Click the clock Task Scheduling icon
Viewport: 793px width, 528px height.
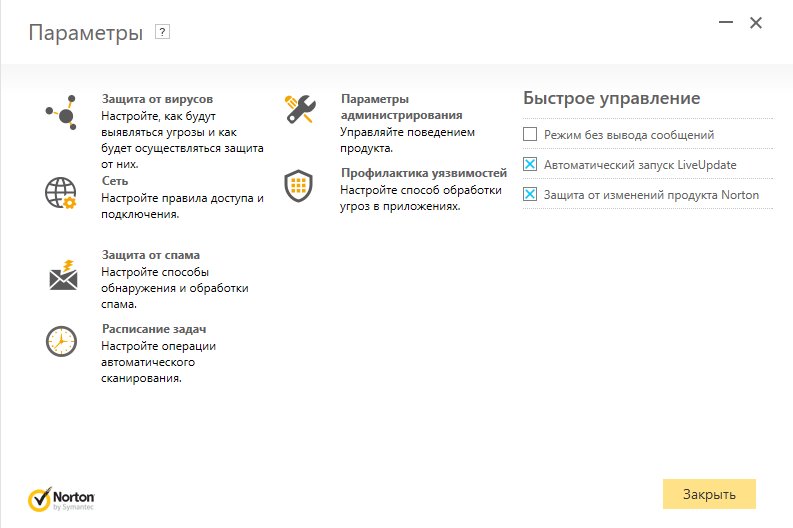coord(61,341)
